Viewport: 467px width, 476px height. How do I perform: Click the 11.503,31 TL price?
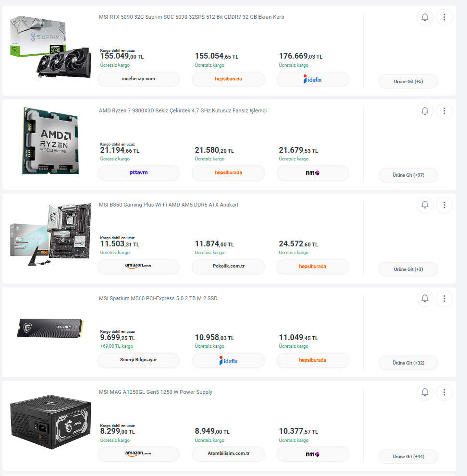click(x=120, y=244)
